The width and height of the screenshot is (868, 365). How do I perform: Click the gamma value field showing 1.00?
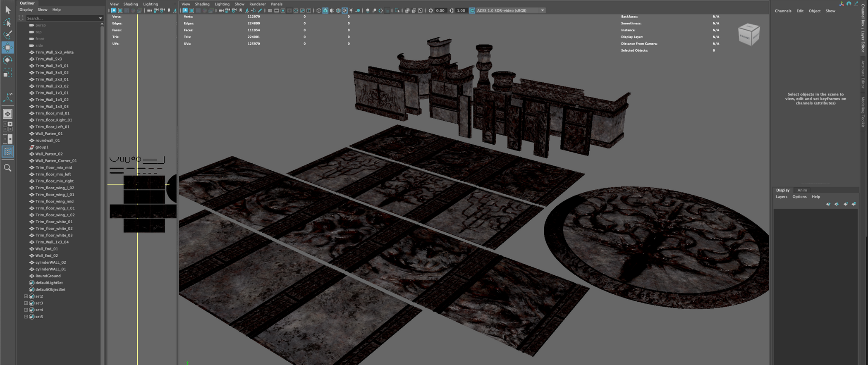461,11
